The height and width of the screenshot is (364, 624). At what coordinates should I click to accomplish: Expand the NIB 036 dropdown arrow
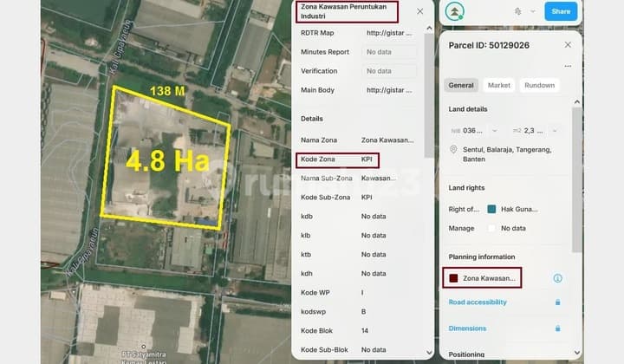(x=494, y=131)
